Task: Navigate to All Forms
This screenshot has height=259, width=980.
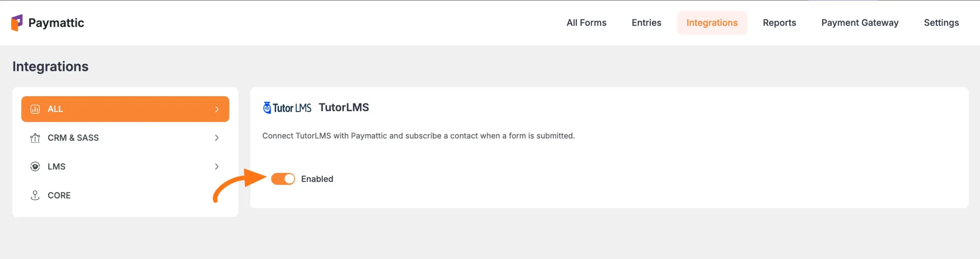Action: click(586, 23)
